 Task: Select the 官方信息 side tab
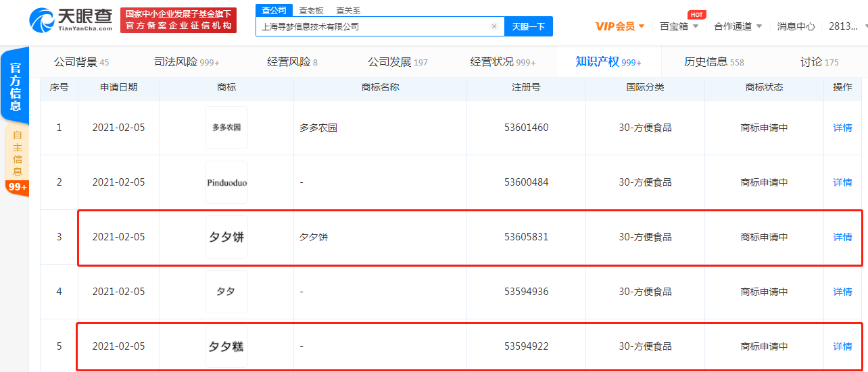(15, 86)
